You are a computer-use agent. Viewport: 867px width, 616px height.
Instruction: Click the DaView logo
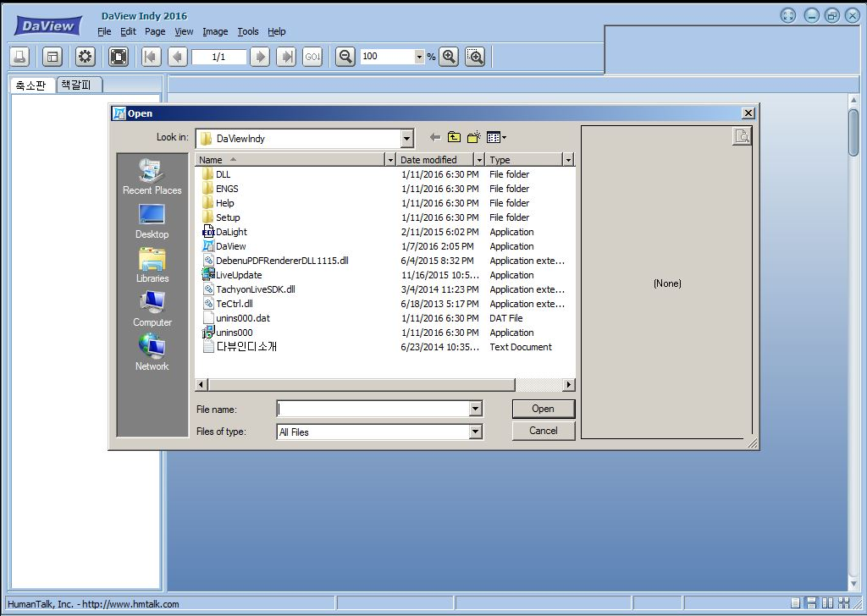[48, 25]
